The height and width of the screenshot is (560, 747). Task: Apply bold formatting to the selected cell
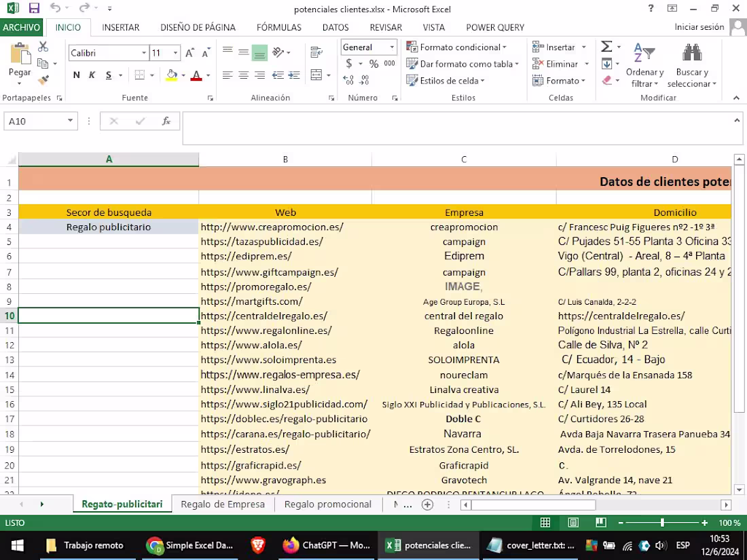[76, 75]
